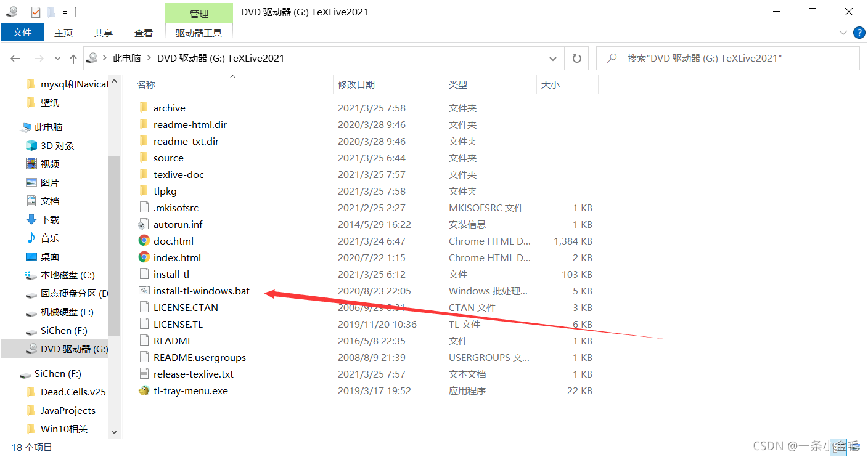This screenshot has height=457, width=868.
Task: Open the recent locations dropdown arrow
Action: [x=58, y=59]
